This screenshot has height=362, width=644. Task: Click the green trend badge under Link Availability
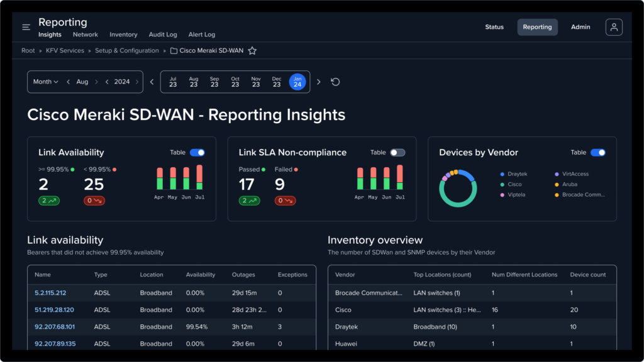50,200
